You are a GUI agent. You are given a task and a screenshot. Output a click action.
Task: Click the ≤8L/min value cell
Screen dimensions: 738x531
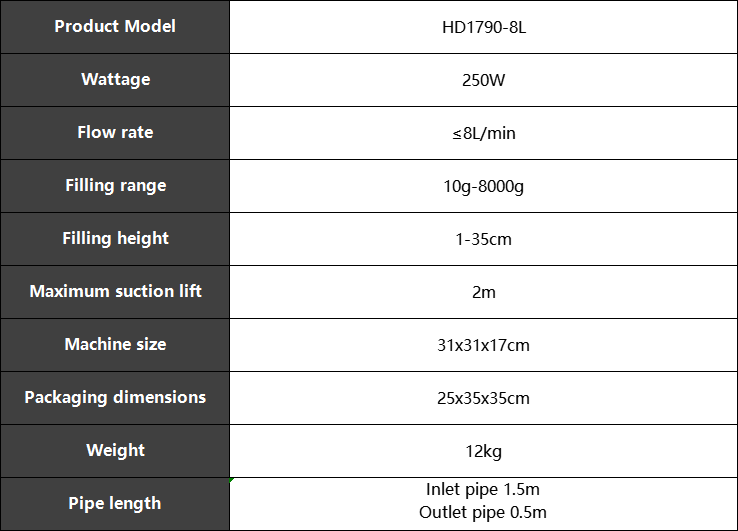483,133
